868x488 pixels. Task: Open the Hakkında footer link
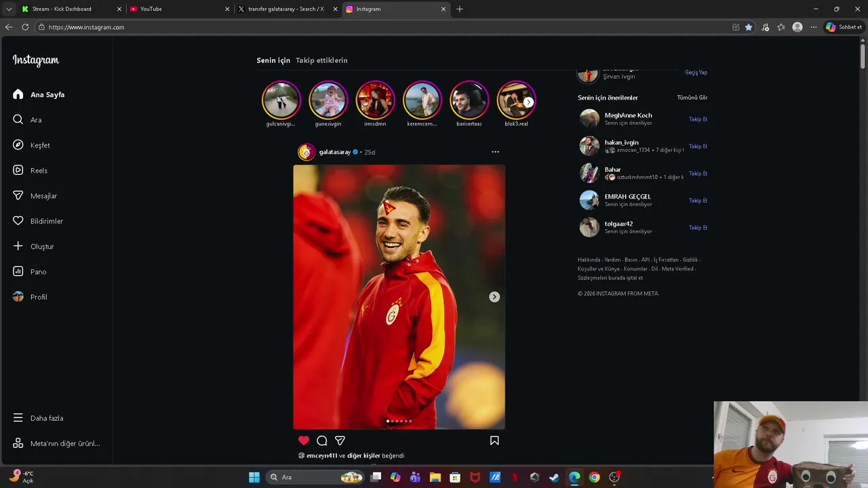589,260
